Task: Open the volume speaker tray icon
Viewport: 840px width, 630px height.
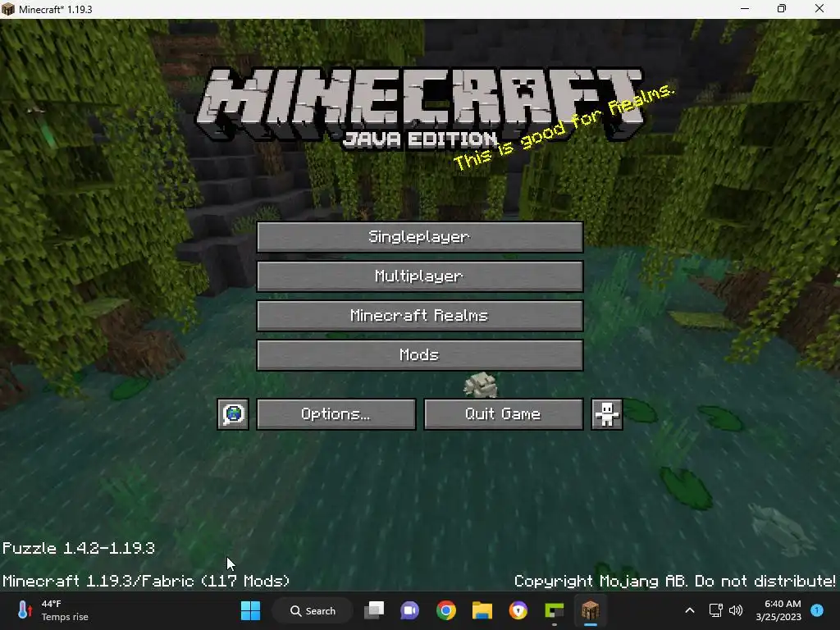Action: tap(736, 610)
